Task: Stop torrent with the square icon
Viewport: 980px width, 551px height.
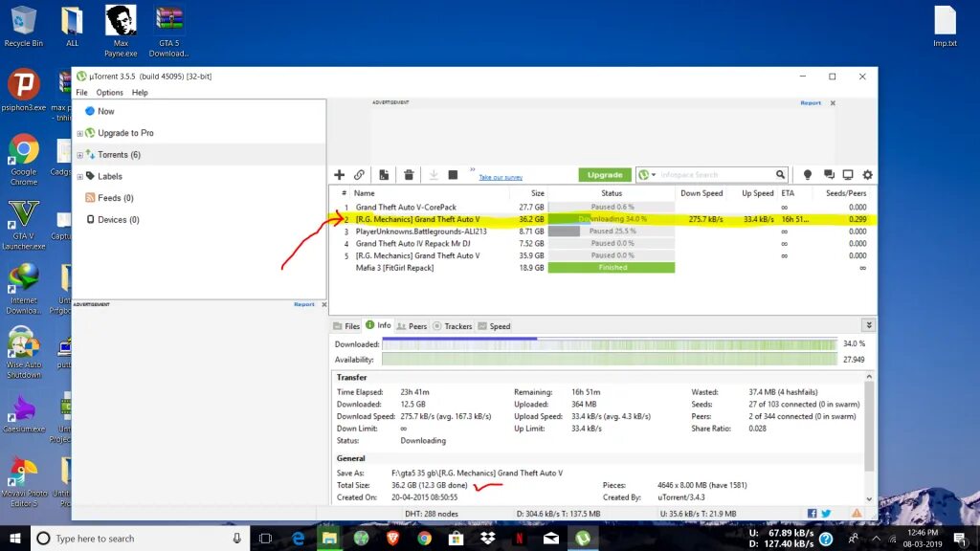Action: tap(453, 175)
